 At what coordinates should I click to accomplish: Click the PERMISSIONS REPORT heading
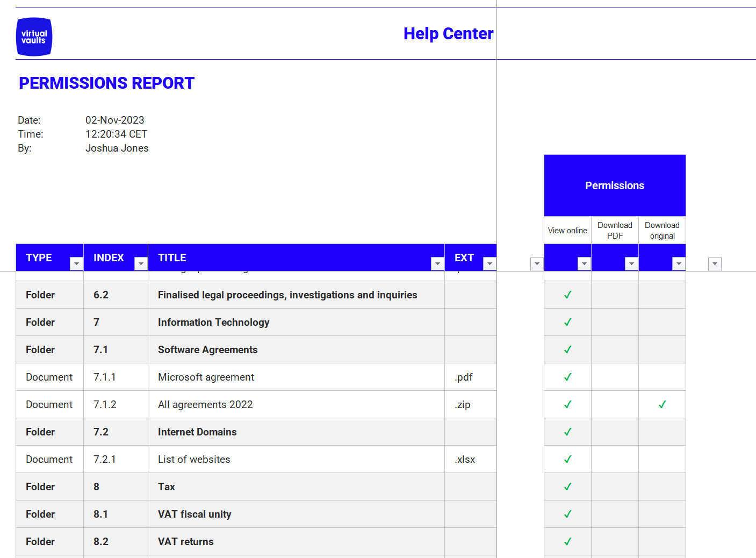[x=106, y=83]
